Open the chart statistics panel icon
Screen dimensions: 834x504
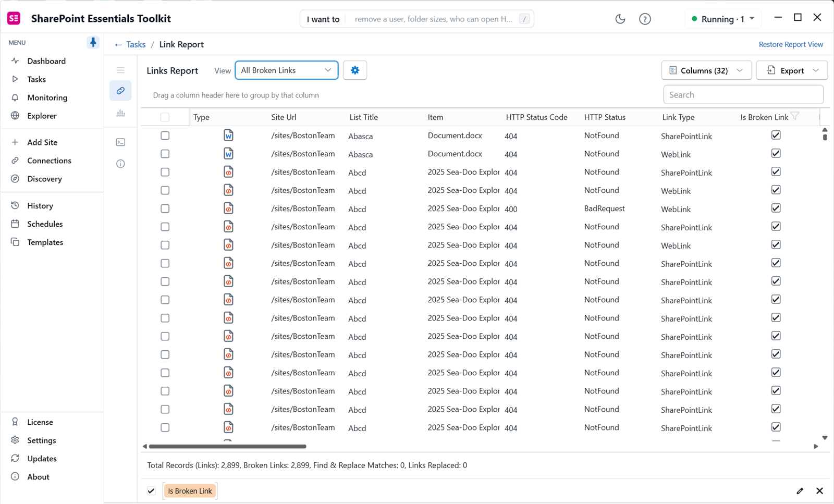click(120, 113)
